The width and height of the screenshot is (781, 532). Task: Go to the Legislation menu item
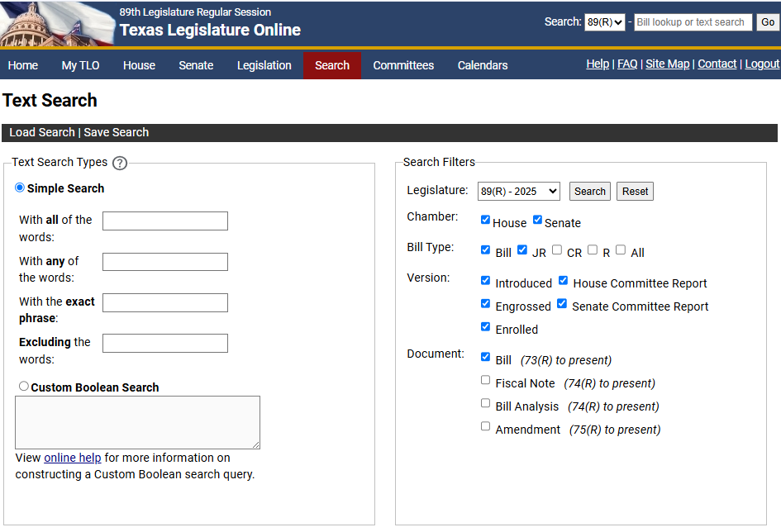[x=264, y=65]
